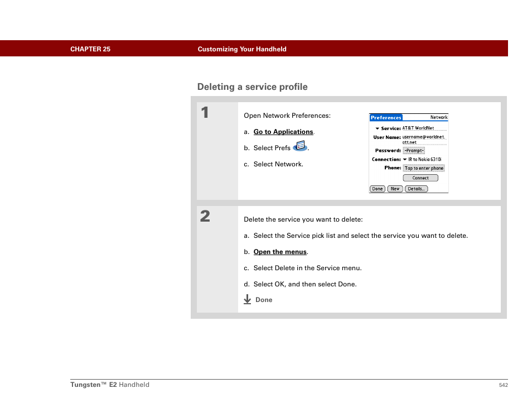This screenshot has width=532, height=412.
Task: Click the Done arrow icon under step 2
Action: point(248,299)
